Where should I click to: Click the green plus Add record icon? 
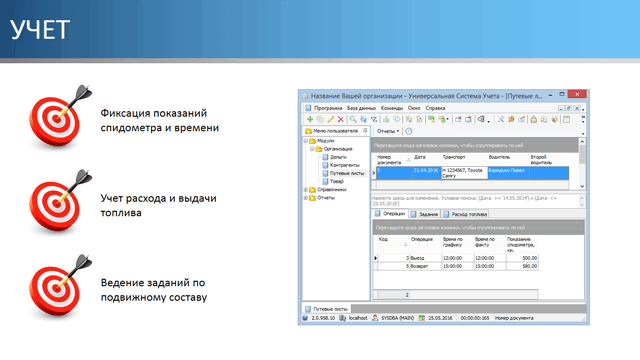pos(310,119)
